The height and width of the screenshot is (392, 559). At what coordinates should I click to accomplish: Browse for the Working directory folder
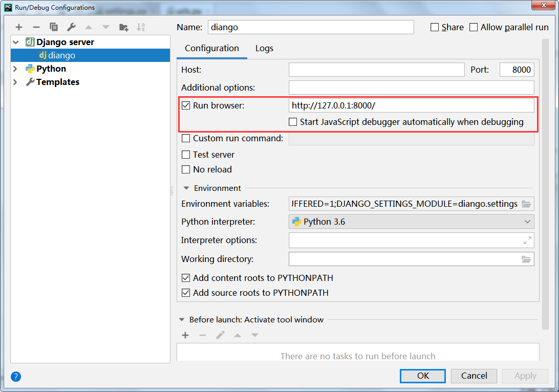(x=526, y=259)
